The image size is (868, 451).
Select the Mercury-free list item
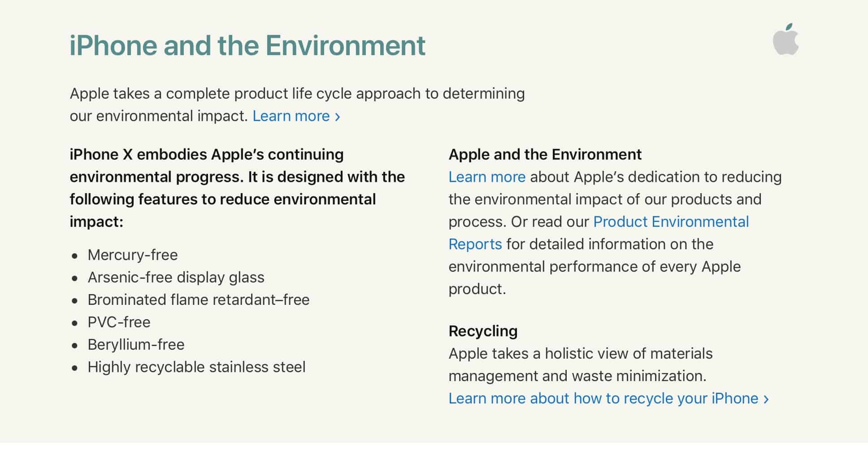click(133, 255)
